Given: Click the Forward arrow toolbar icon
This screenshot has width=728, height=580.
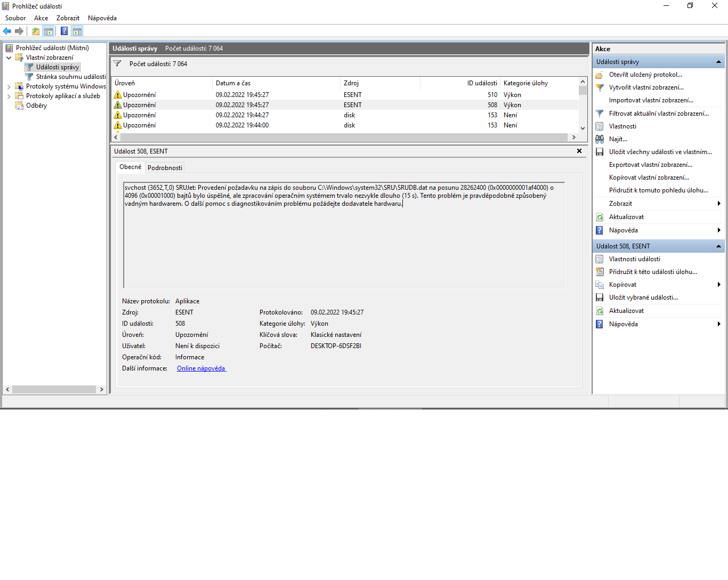Looking at the screenshot, I should (19, 31).
